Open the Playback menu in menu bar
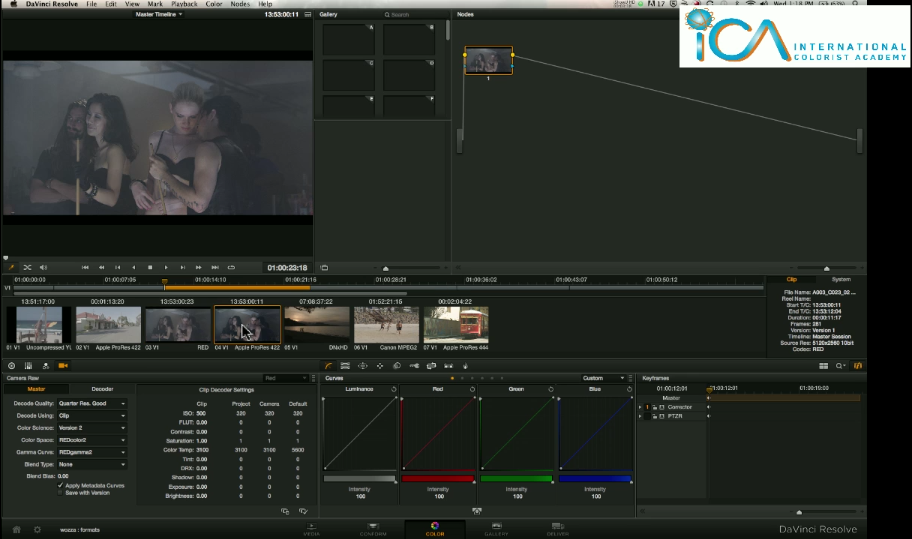Viewport: 912px width, 539px height. point(184,4)
